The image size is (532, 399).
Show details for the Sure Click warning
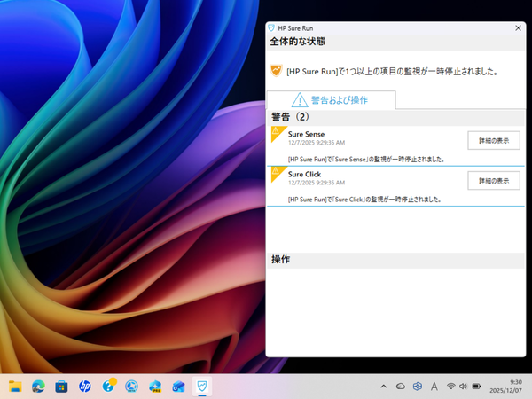tap(494, 181)
